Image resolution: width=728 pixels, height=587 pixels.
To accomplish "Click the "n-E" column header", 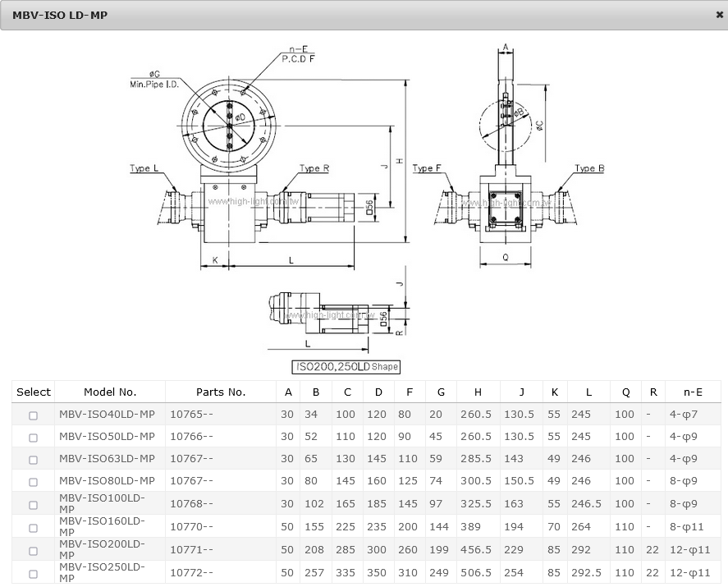I will [x=693, y=392].
